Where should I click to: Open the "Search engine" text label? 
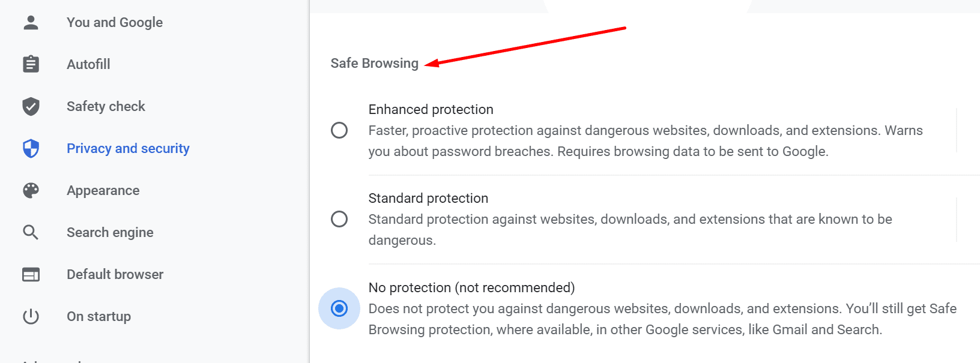point(110,232)
